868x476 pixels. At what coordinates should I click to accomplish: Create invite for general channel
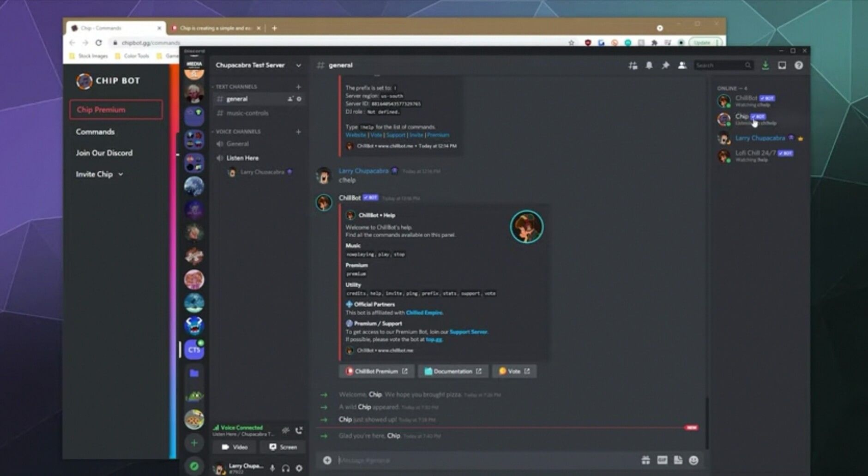(290, 99)
